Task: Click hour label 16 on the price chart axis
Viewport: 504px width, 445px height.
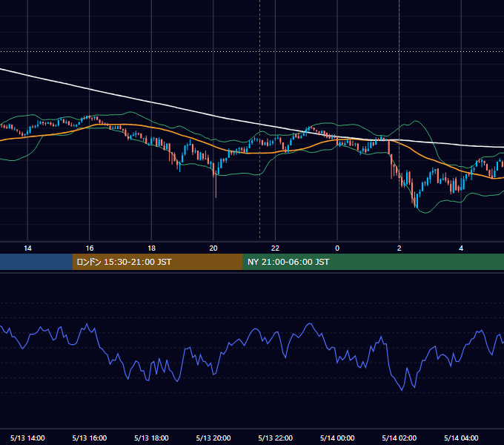Action: pyautogui.click(x=90, y=248)
